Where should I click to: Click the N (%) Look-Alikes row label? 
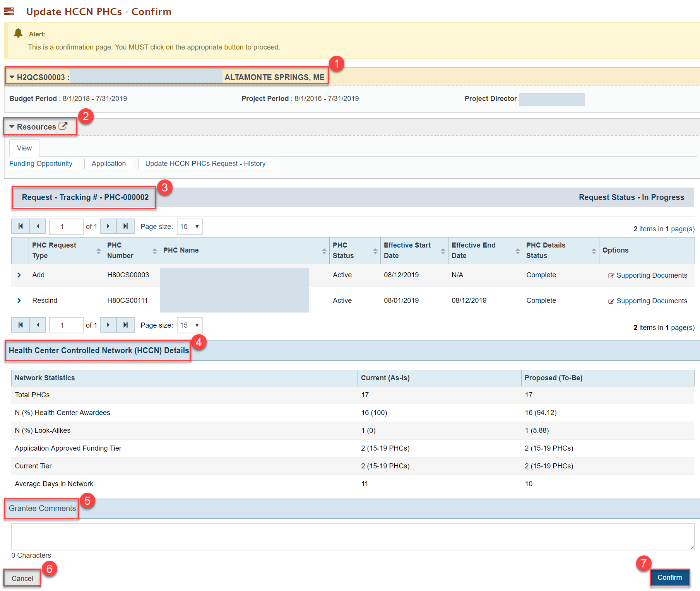pos(43,430)
